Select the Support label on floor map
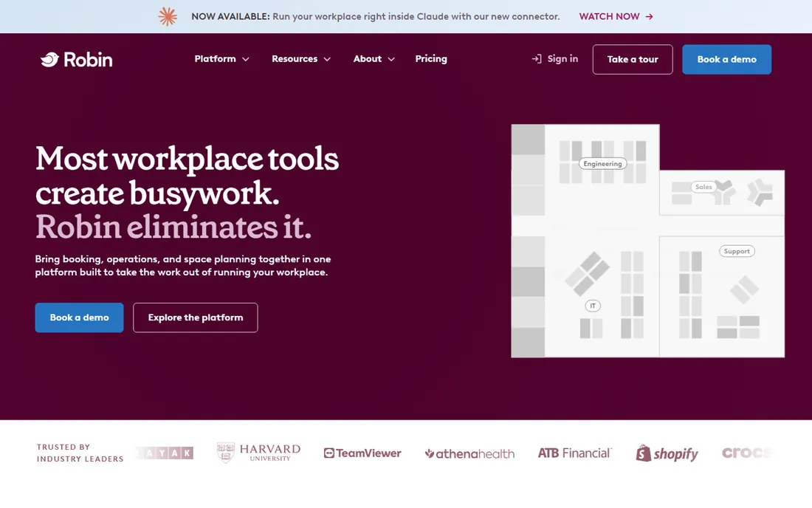The width and height of the screenshot is (812, 508). coord(737,251)
